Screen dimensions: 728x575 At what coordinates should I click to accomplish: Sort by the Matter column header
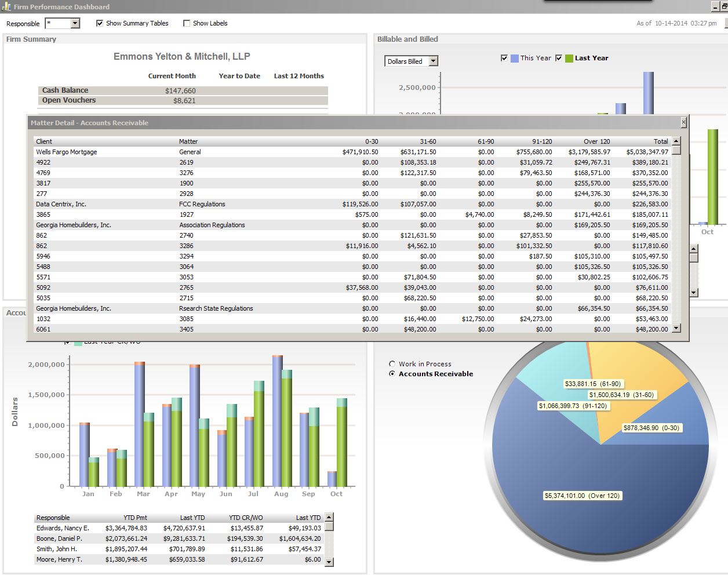[x=188, y=141]
